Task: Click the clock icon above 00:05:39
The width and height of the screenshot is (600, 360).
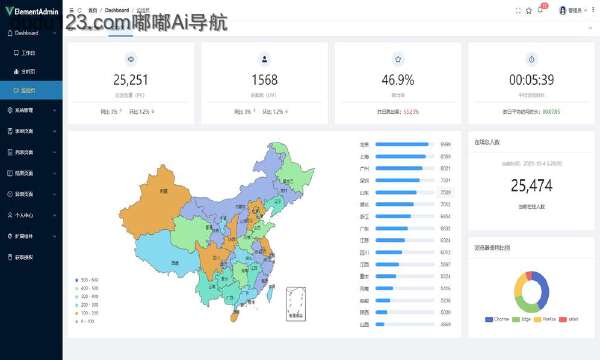Action: point(532,59)
